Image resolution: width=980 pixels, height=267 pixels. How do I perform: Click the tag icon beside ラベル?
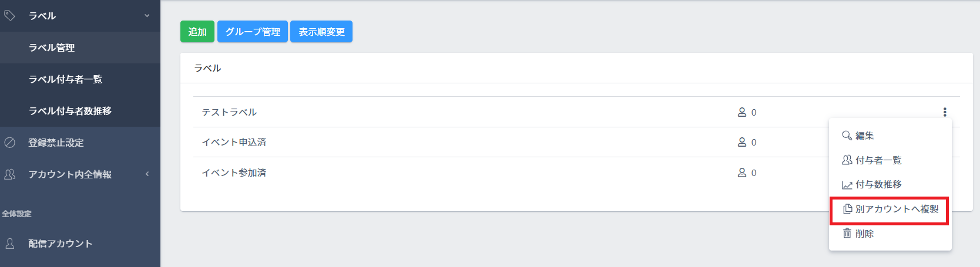pyautogui.click(x=9, y=15)
